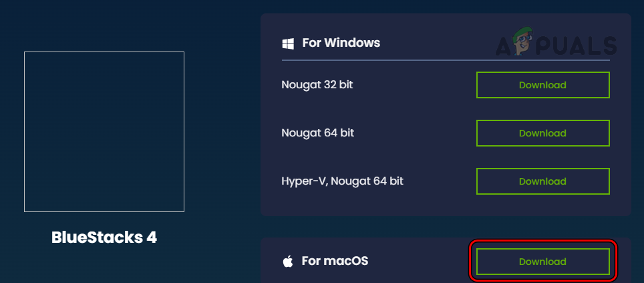The width and height of the screenshot is (644, 283).
Task: Download the Nougat 32 bit version
Action: click(542, 85)
